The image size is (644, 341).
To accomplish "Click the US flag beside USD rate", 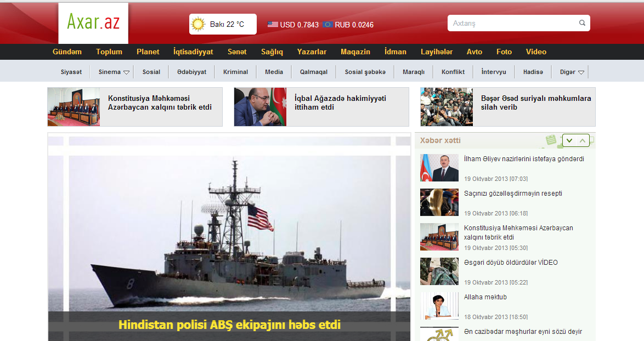I will pos(273,25).
